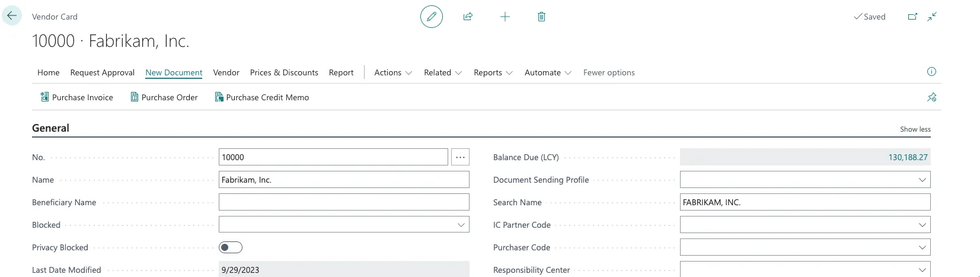Expand the Blocked dropdown
This screenshot has height=277, width=980.
click(x=461, y=225)
